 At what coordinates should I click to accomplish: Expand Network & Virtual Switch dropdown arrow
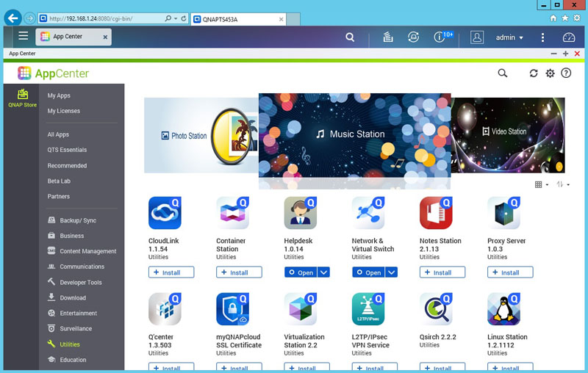click(x=392, y=272)
